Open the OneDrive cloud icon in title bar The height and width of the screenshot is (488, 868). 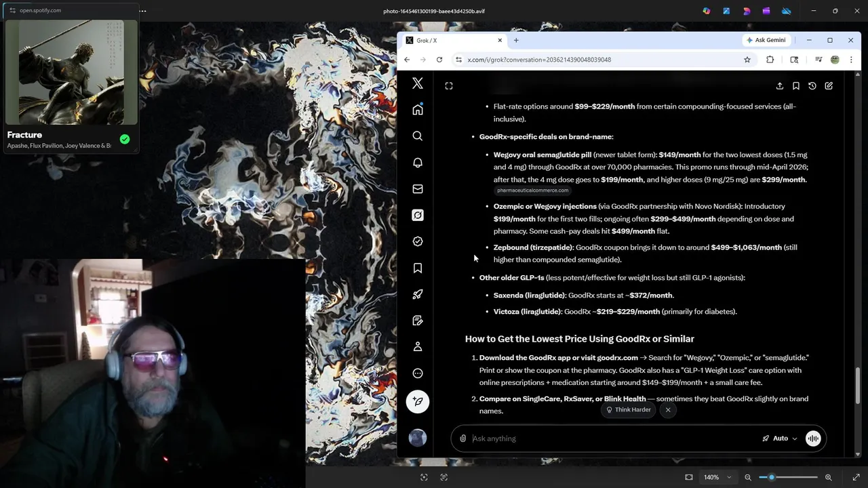tap(787, 11)
